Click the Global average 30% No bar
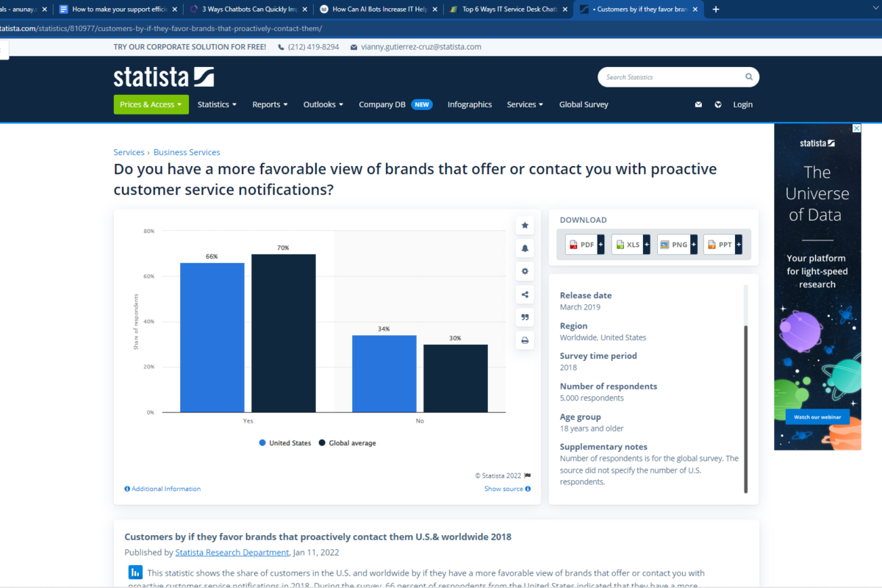The width and height of the screenshot is (882, 588). pos(456,379)
